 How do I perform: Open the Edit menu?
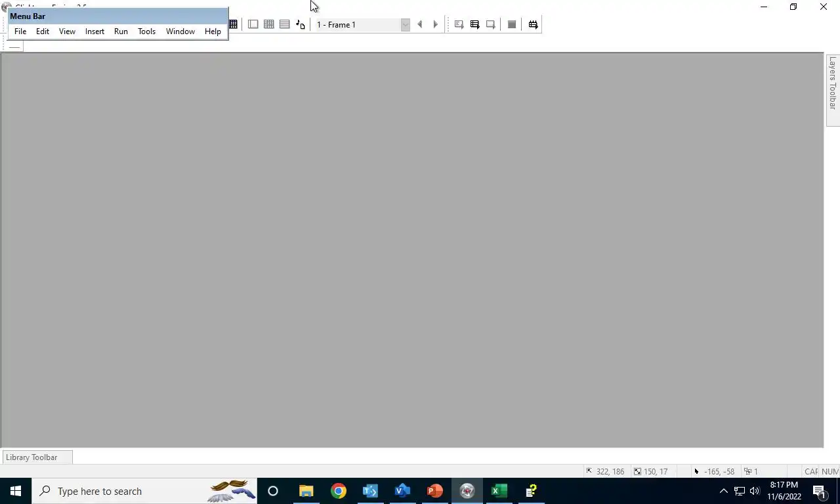[x=43, y=31]
